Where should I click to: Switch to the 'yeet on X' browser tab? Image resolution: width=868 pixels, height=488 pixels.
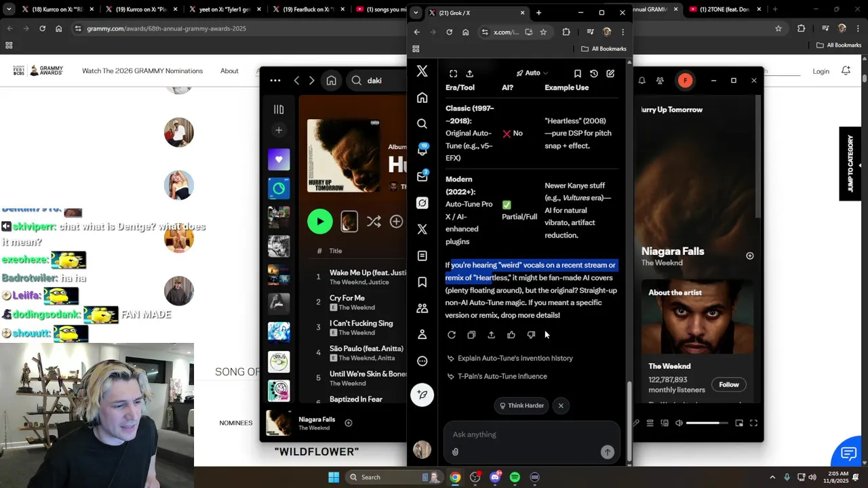[x=224, y=9]
